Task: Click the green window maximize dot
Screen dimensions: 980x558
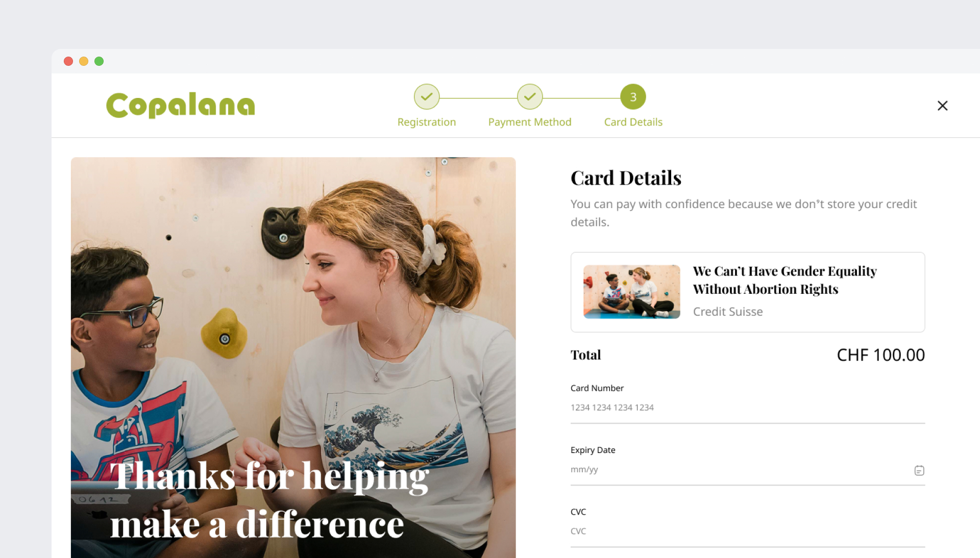Action: coord(99,61)
